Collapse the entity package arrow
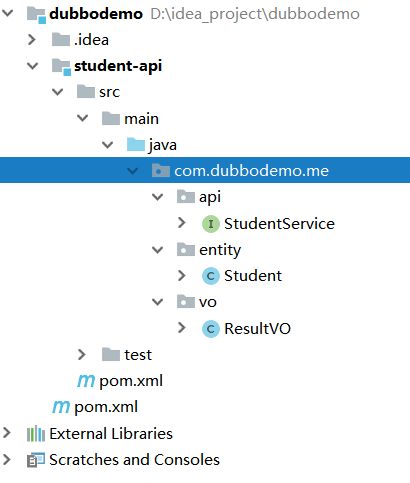 pyautogui.click(x=157, y=250)
